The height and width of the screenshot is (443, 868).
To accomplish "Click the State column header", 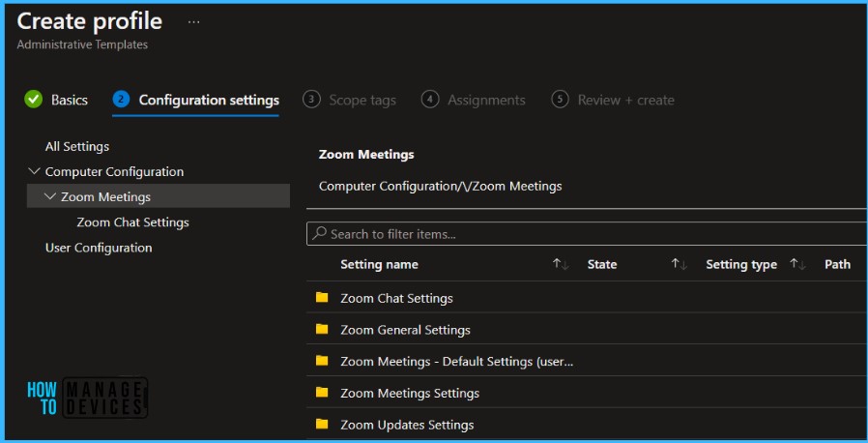I will click(x=602, y=265).
